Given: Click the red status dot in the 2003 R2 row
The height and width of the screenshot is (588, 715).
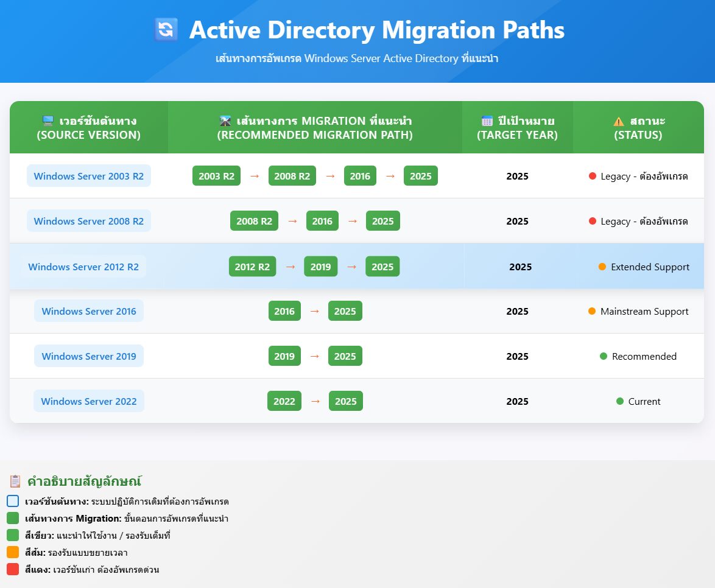Looking at the screenshot, I should click(593, 176).
